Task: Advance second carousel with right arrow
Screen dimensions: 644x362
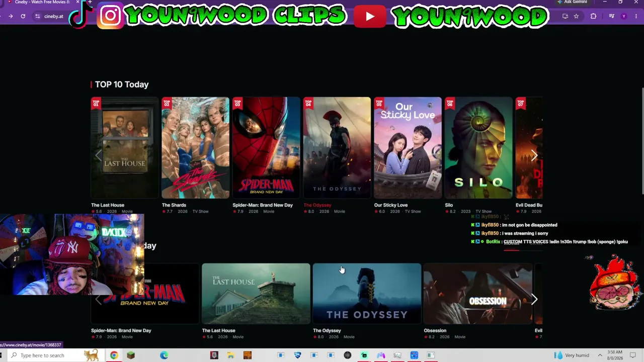Action: pyautogui.click(x=534, y=300)
